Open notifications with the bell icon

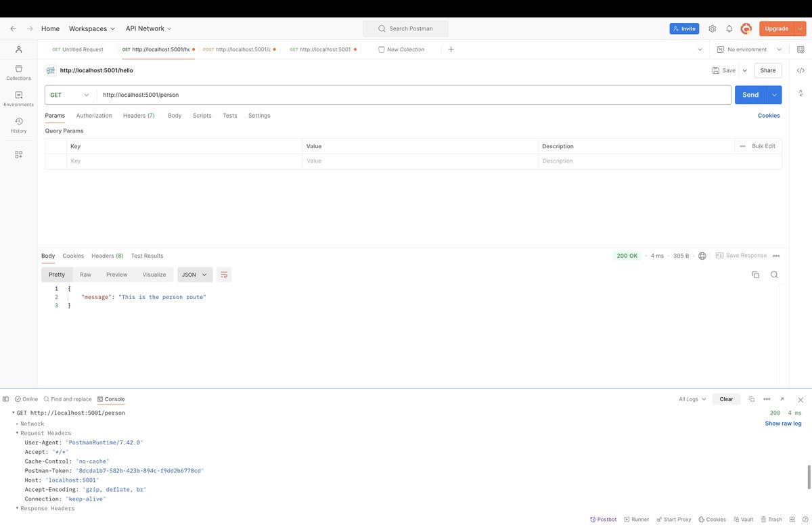coord(728,28)
